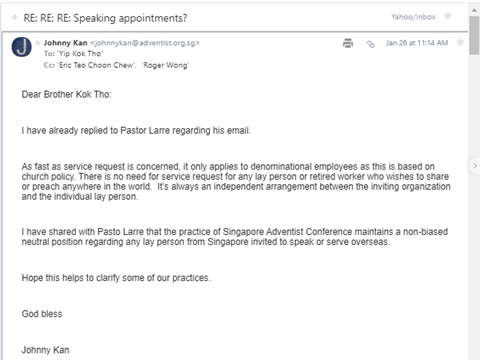Click Johnny Kan's avatar circle

22,47
